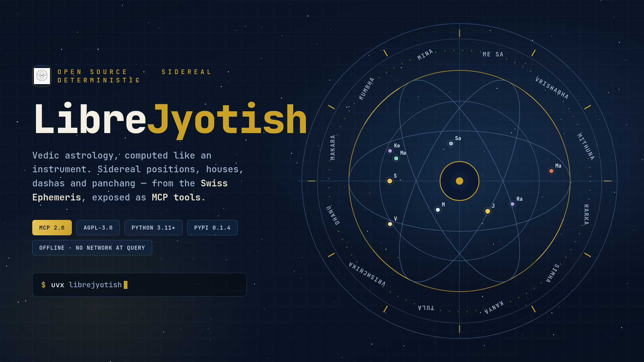This screenshot has width=644, height=362.
Task: Click the DHANU zodiac label
Action: tap(333, 215)
